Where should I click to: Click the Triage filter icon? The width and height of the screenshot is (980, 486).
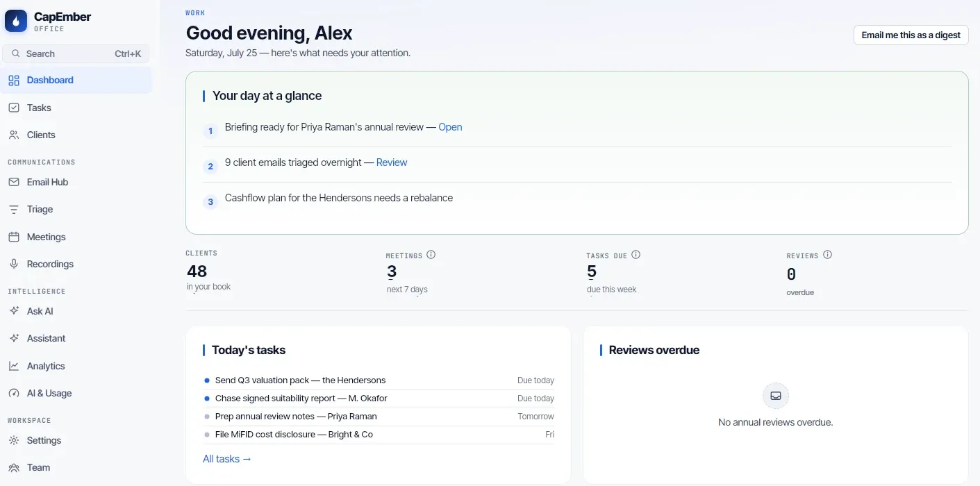pyautogui.click(x=14, y=209)
